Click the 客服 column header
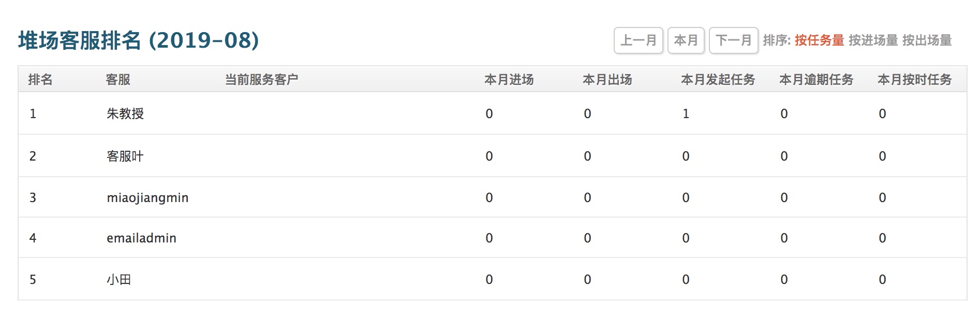Screen dimensions: 980x315 [118, 80]
